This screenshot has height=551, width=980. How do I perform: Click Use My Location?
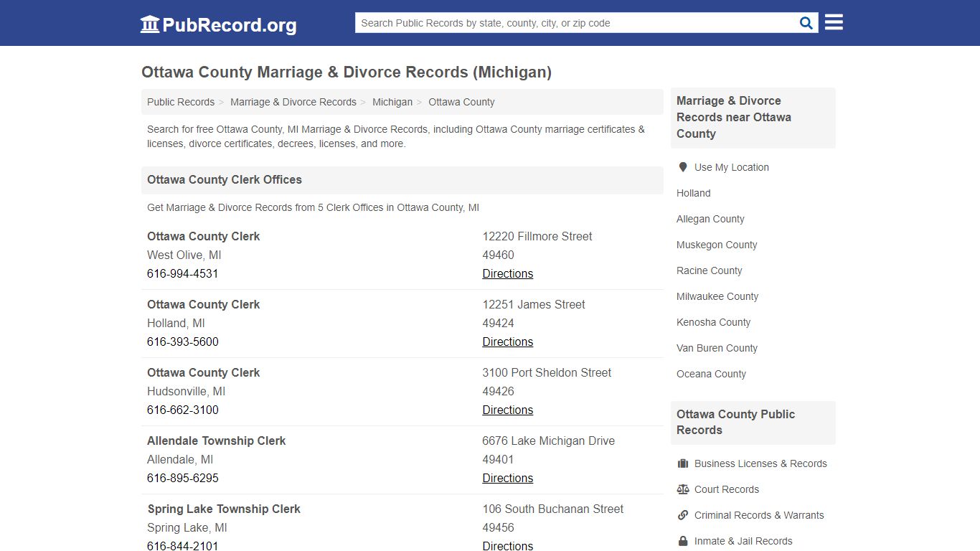[x=732, y=167]
